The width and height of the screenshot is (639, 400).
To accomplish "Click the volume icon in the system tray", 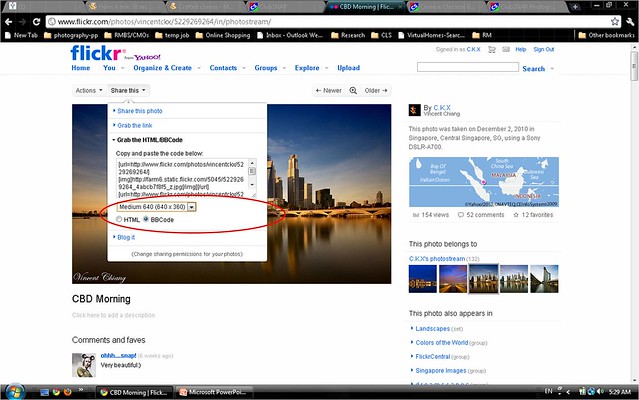I will 600,391.
